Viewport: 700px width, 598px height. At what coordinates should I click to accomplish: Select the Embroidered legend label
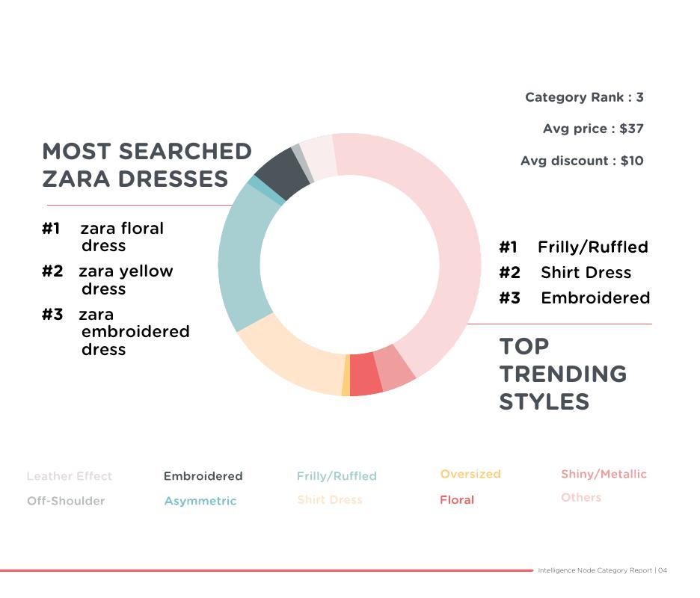pyautogui.click(x=203, y=476)
